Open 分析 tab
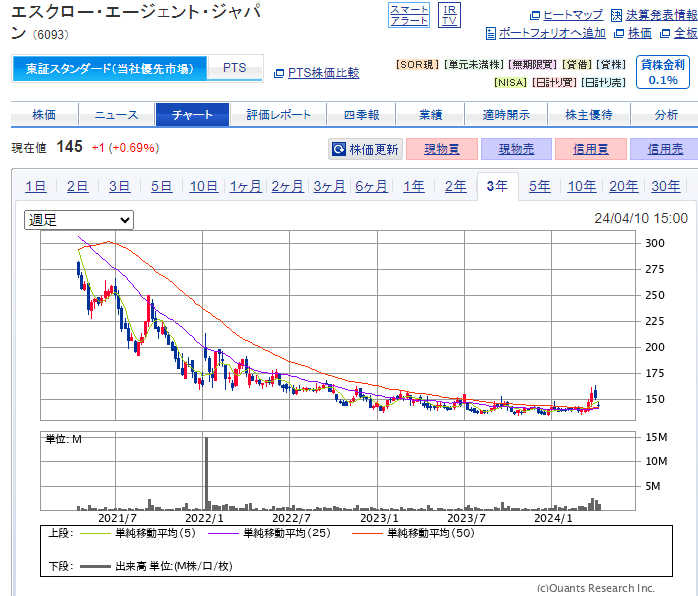Screen dimensions: 698x596 click(x=665, y=115)
